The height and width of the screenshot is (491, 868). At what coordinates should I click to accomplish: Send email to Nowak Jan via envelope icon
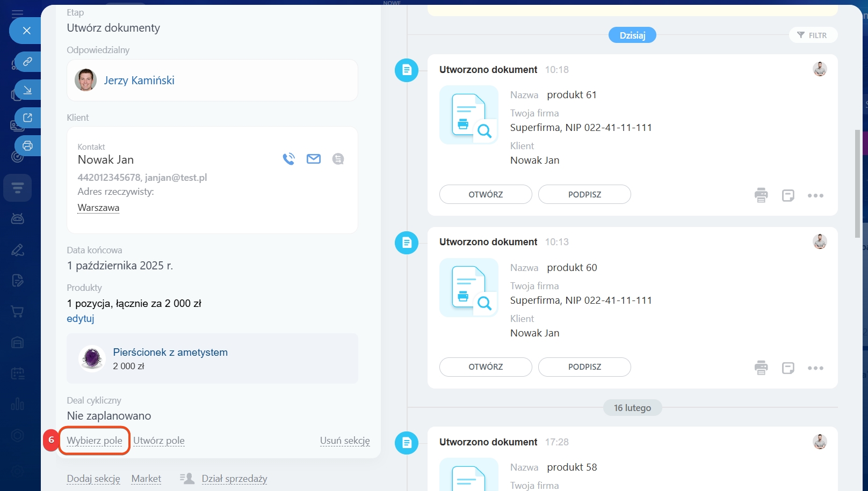click(314, 159)
